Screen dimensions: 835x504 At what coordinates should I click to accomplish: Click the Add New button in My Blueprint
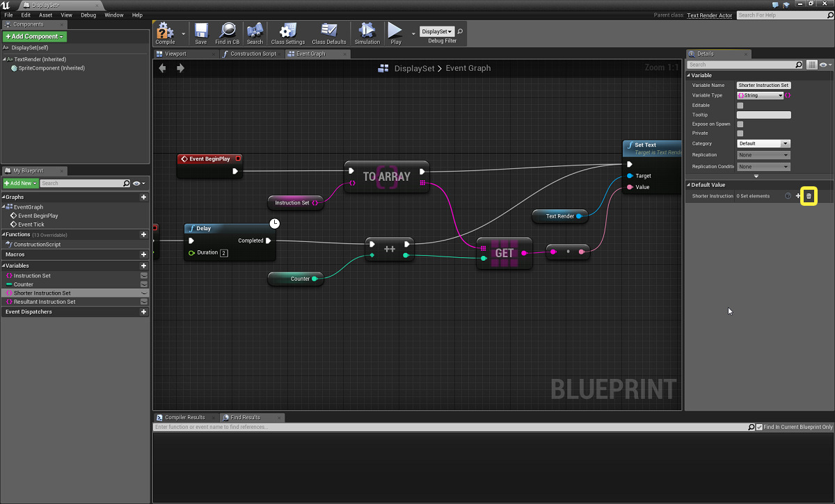point(19,183)
